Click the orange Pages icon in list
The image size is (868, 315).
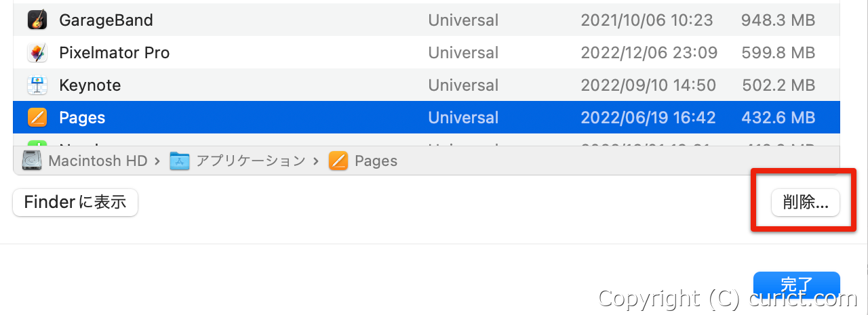[x=37, y=117]
